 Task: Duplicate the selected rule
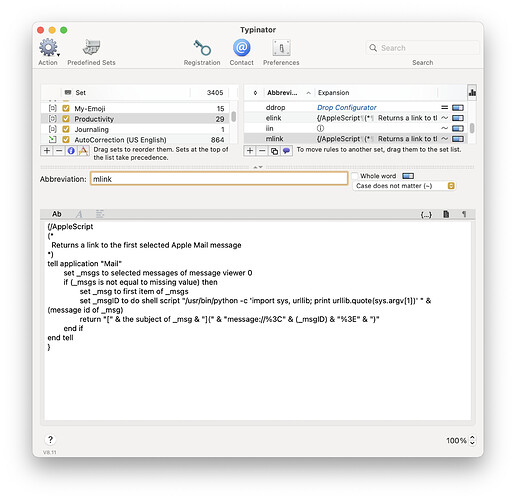point(274,151)
